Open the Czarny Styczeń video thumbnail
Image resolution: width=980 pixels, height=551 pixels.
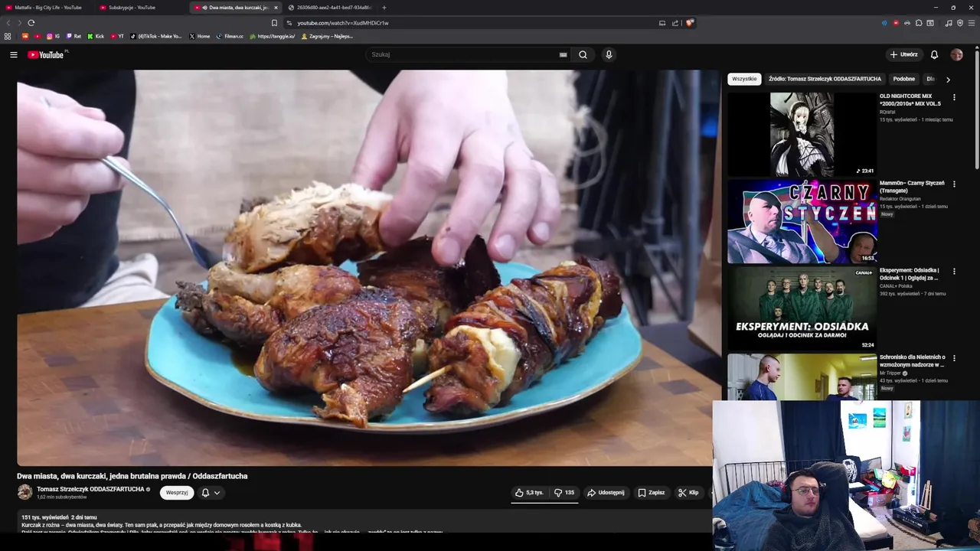[x=802, y=221]
